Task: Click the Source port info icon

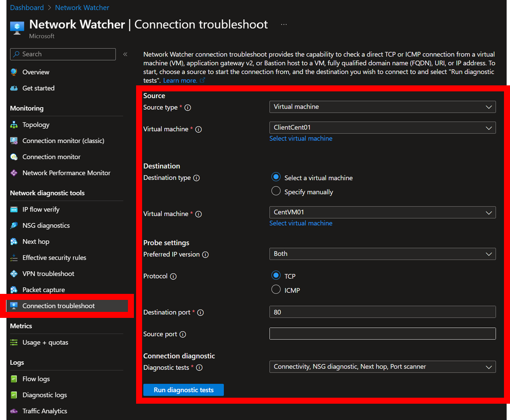Action: click(183, 334)
